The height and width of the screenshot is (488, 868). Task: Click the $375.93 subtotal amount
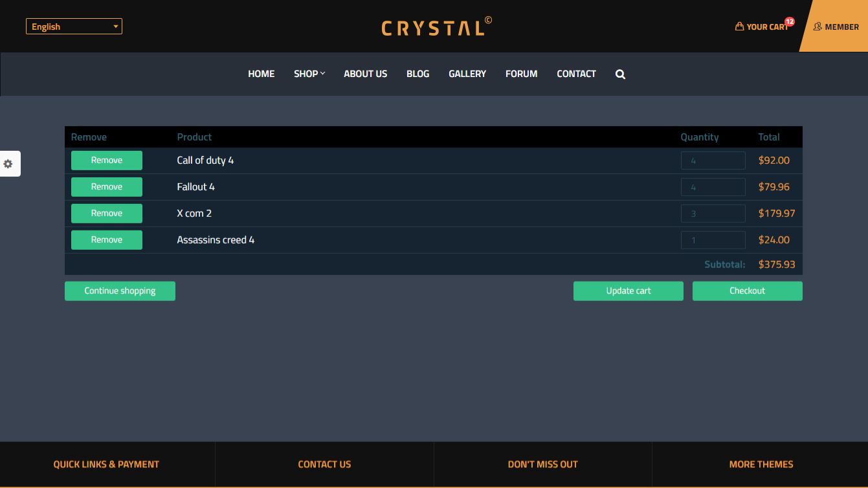tap(777, 265)
